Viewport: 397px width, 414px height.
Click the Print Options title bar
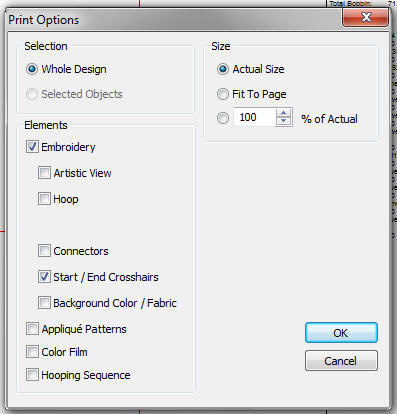click(x=173, y=20)
